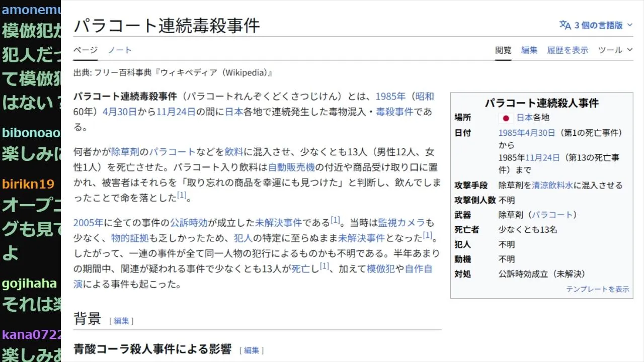
Task: Open the 犯人 link in the article body
Action: coord(243,238)
